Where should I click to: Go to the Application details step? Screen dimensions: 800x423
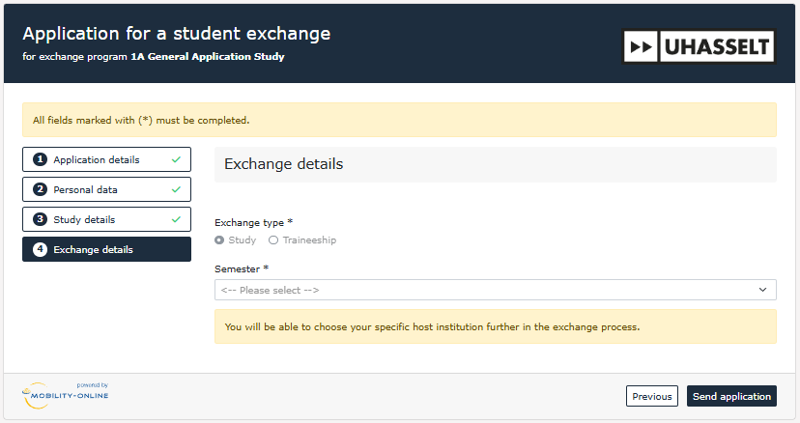click(97, 160)
